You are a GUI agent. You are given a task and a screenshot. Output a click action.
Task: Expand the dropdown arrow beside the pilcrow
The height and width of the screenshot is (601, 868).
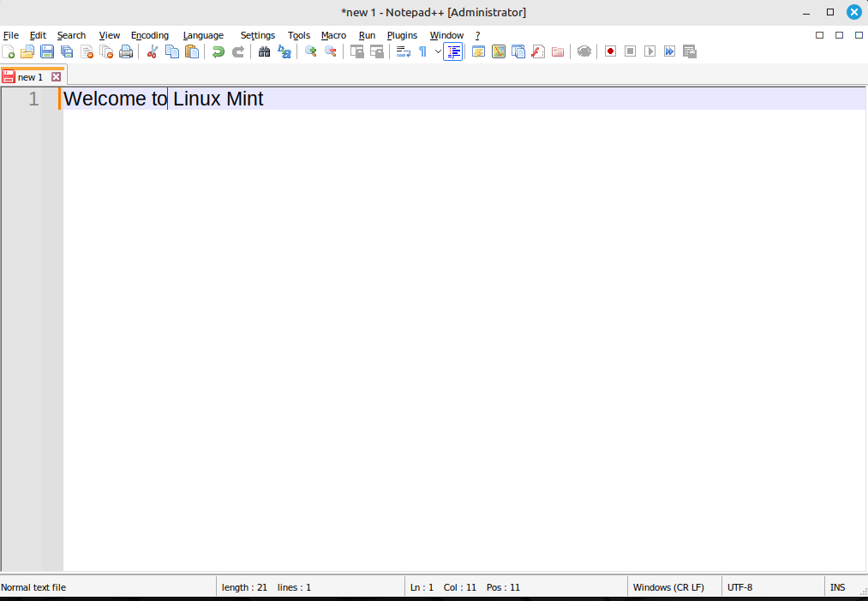pos(437,51)
